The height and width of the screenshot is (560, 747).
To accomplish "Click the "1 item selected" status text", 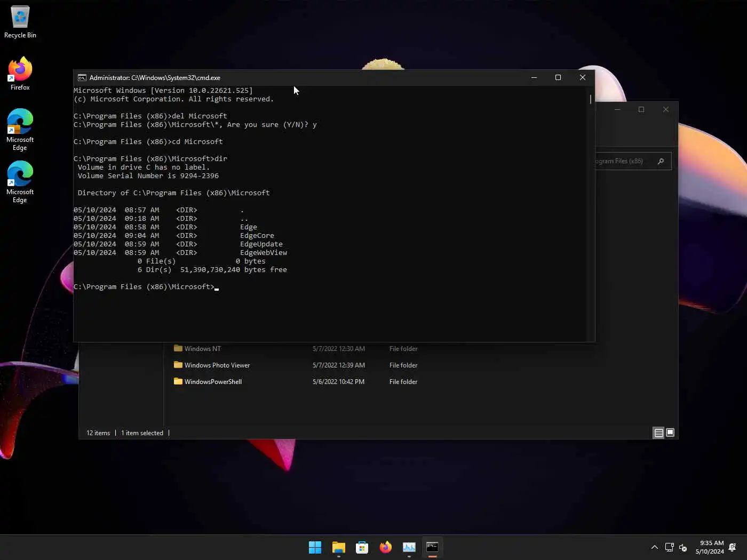I will click(142, 433).
